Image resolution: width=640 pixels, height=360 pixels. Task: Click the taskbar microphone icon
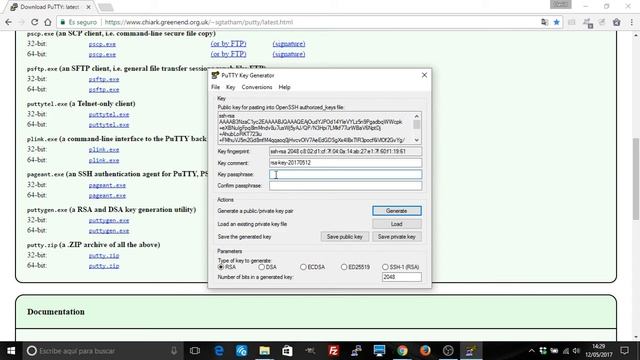(174, 351)
